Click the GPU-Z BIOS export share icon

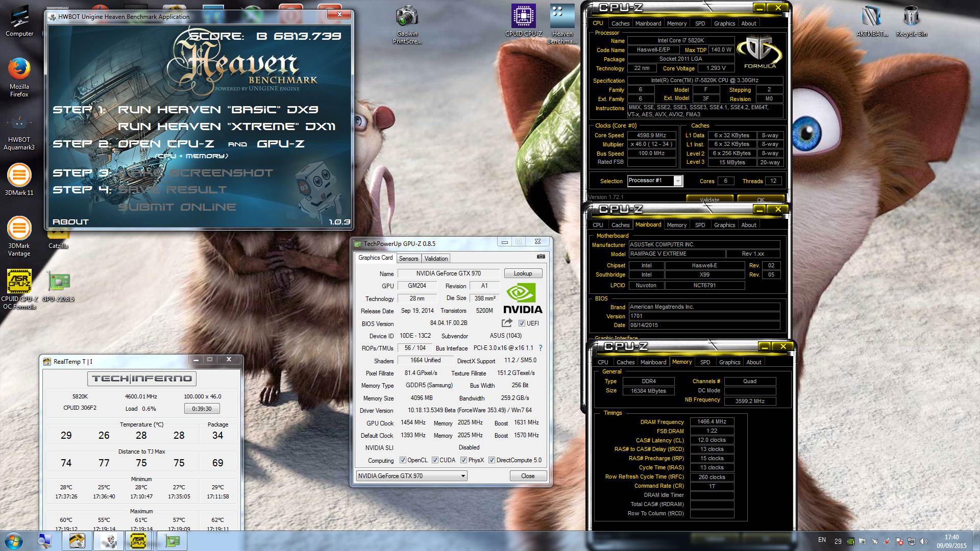507,323
